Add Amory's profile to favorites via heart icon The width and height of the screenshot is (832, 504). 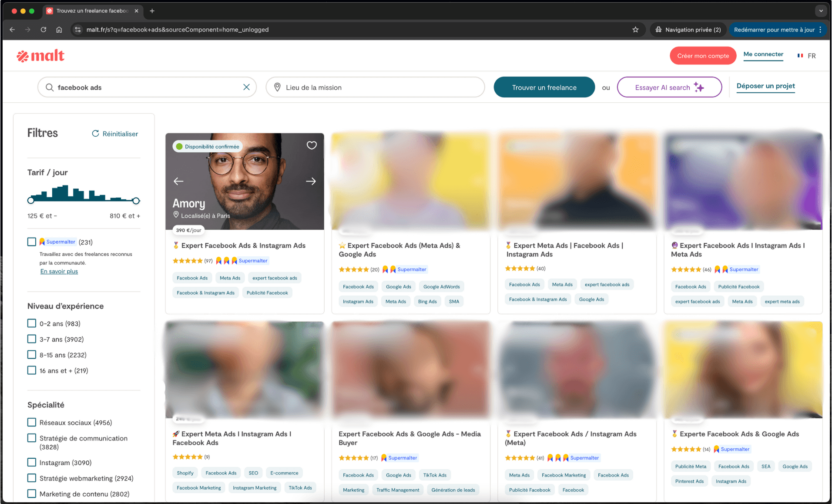[x=312, y=145]
